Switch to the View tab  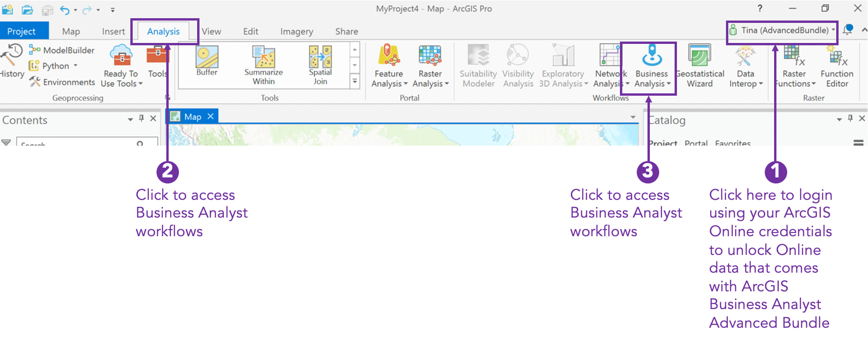pos(212,31)
